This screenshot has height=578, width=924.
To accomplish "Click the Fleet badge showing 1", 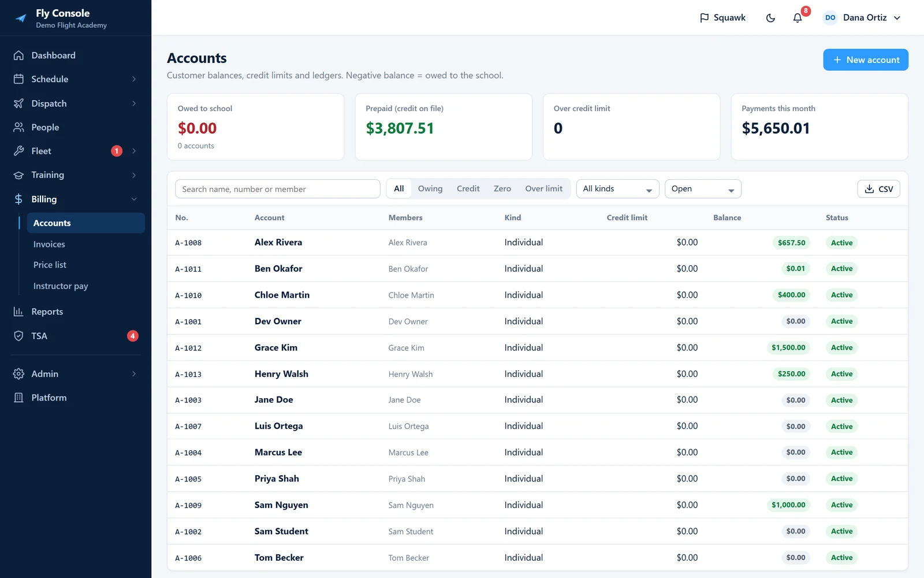I will click(117, 151).
